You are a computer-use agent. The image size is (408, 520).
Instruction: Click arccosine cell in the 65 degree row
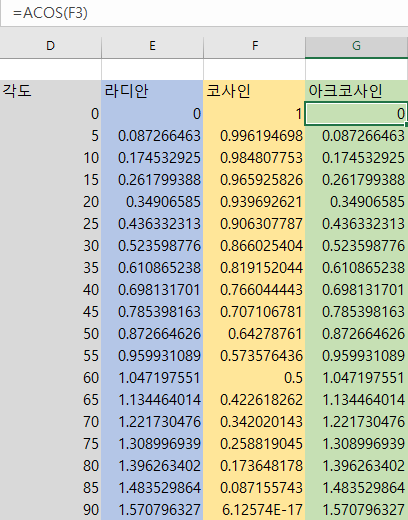pyautogui.click(x=356, y=400)
